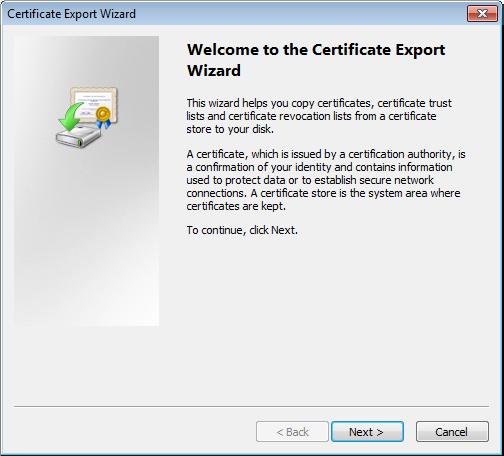504x456 pixels.
Task: Click the certificate export wizard icon
Action: pyautogui.click(x=87, y=117)
